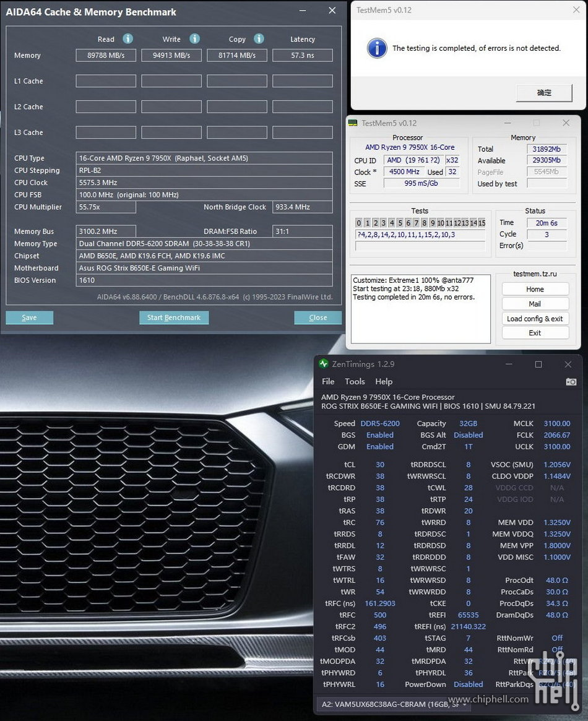Click the tCL value 30 in ZenTimings

pos(380,465)
